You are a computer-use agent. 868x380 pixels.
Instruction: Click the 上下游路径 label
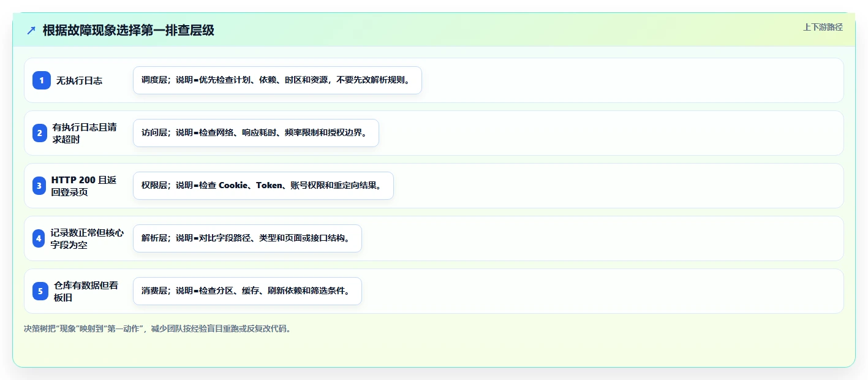pos(823,27)
